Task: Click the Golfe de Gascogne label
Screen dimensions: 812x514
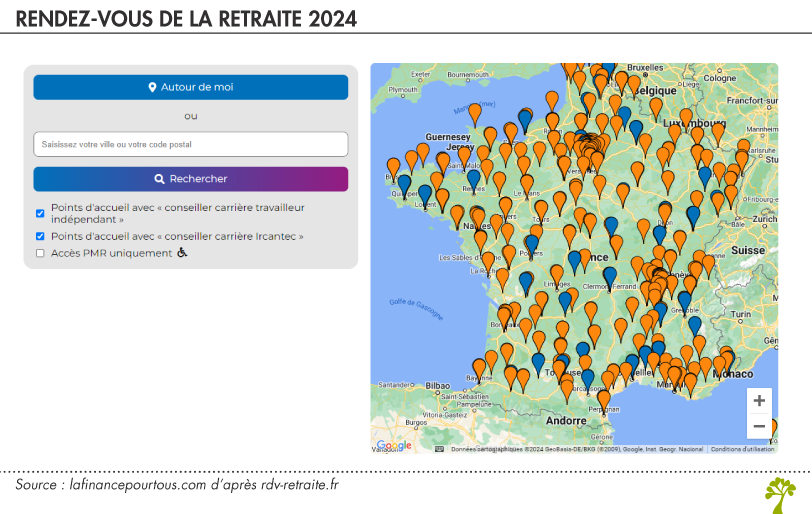Action: (x=416, y=309)
